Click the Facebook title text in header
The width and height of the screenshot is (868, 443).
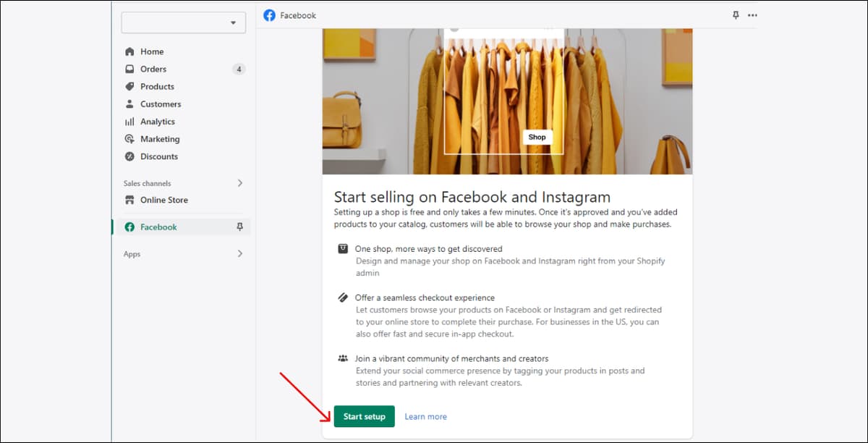(x=298, y=15)
